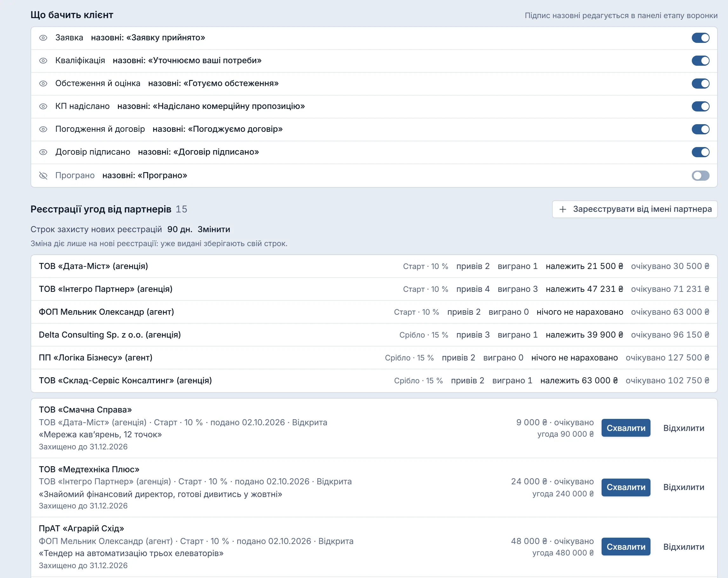The width and height of the screenshot is (728, 578).
Task: Click amount угода 240 000 ₴
Action: tap(563, 494)
